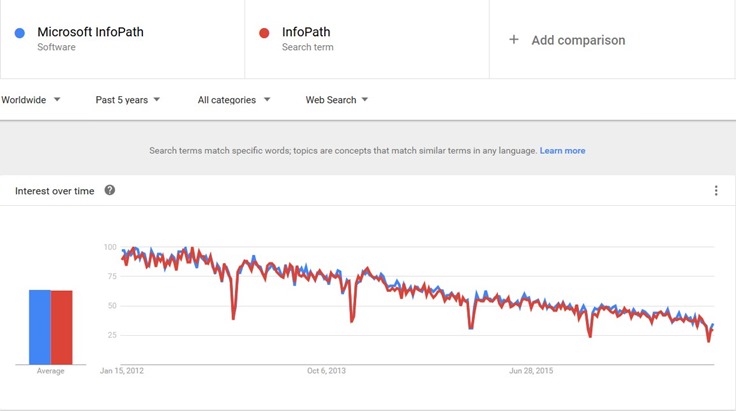
Task: Open the Past 5 years dropdown
Action: [128, 99]
